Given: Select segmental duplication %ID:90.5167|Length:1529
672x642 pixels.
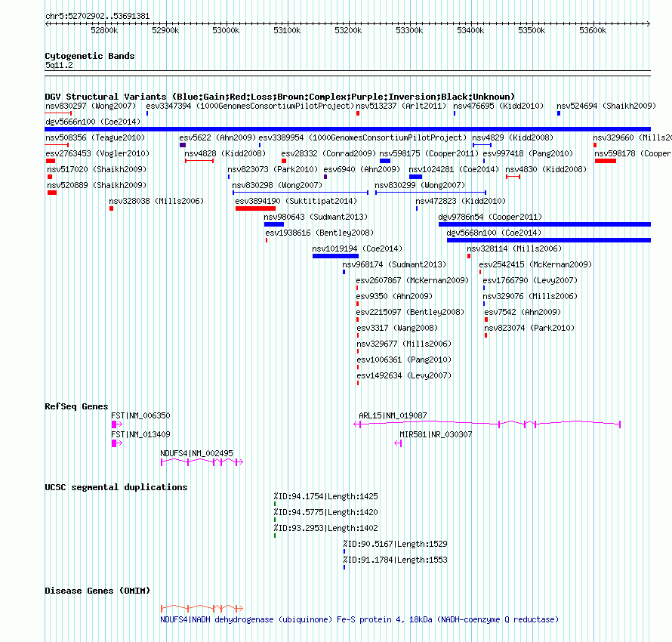Looking at the screenshot, I should coord(395,544).
